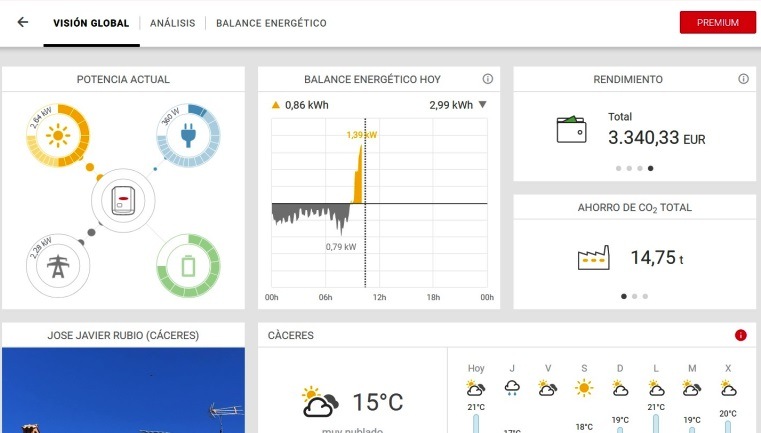The image size is (761, 433).
Task: Select M day forecast icon
Action: (692, 388)
